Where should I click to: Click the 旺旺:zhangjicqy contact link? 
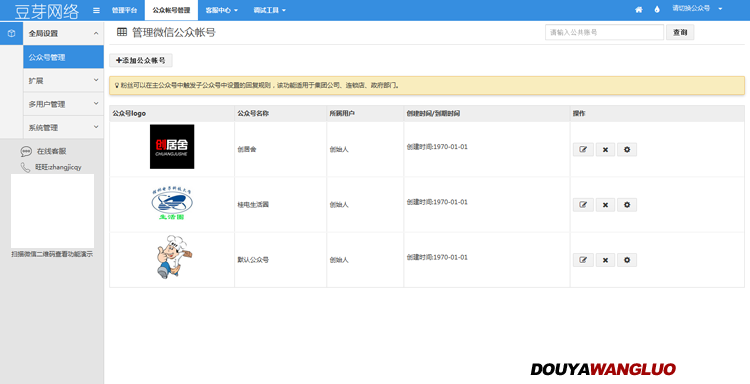pos(58,167)
